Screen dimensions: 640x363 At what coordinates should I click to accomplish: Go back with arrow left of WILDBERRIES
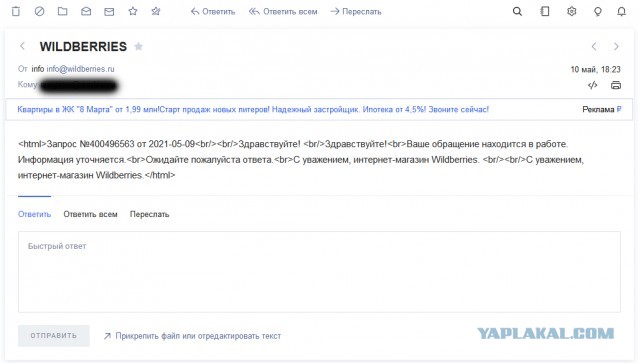pos(22,46)
